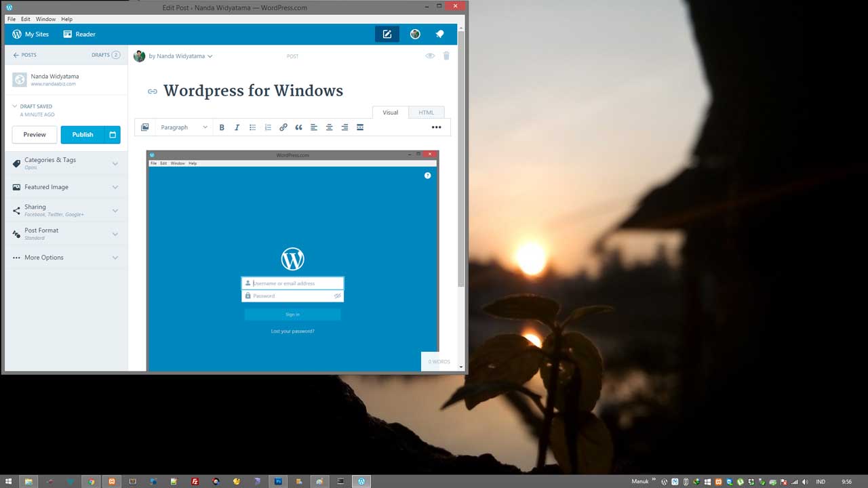Open the notifications bell icon
868x488 pixels.
[x=439, y=34]
